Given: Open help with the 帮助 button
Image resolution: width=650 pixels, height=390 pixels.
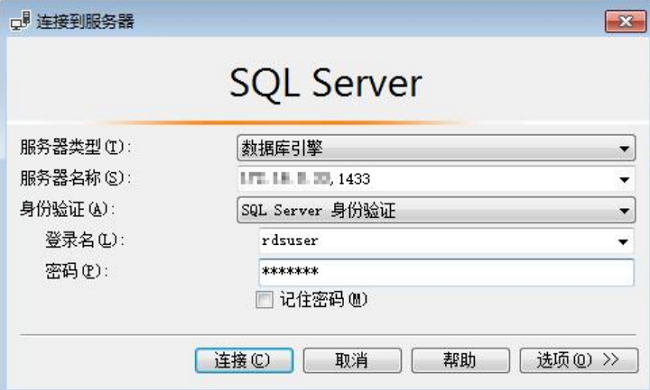Looking at the screenshot, I should point(460,360).
